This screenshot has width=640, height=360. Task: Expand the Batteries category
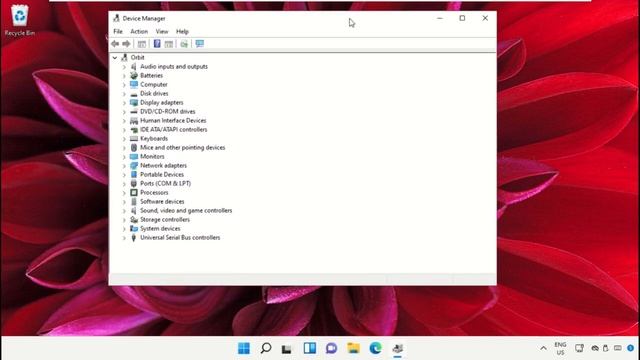point(124,76)
